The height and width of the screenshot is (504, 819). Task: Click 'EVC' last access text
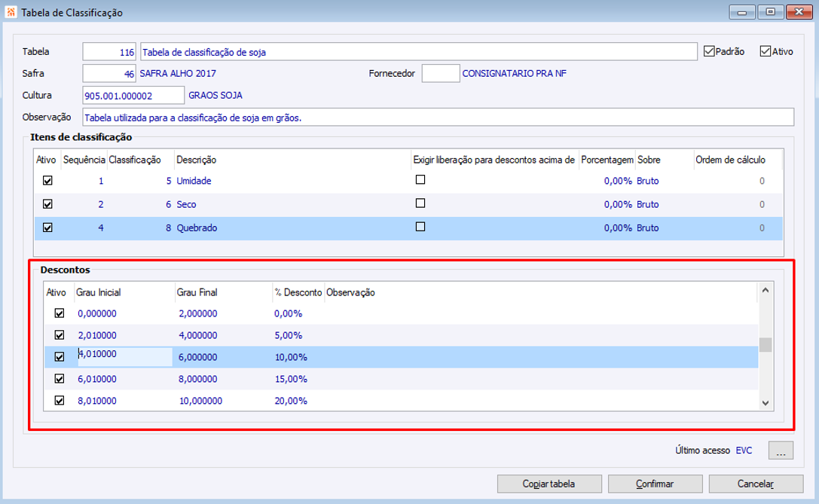(x=744, y=451)
